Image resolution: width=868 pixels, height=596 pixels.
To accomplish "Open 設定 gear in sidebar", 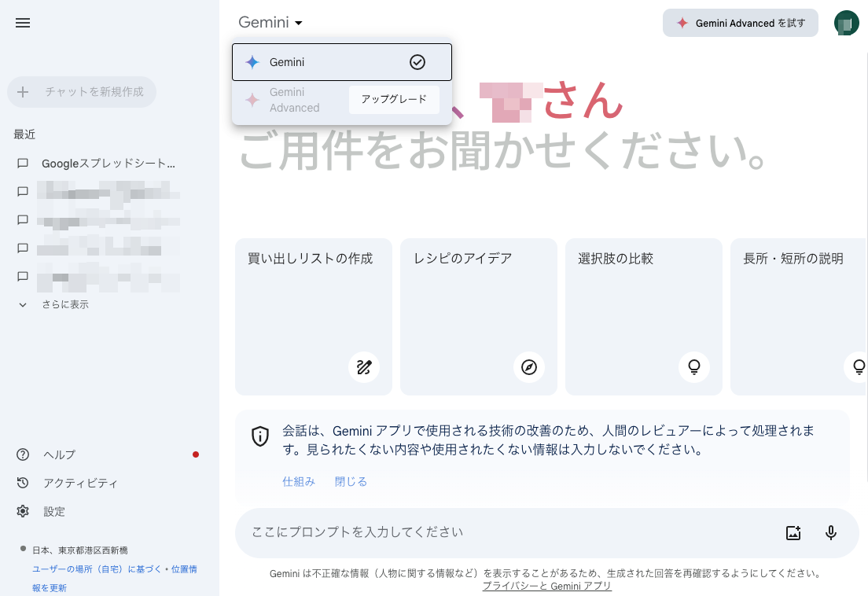I will click(x=54, y=511).
